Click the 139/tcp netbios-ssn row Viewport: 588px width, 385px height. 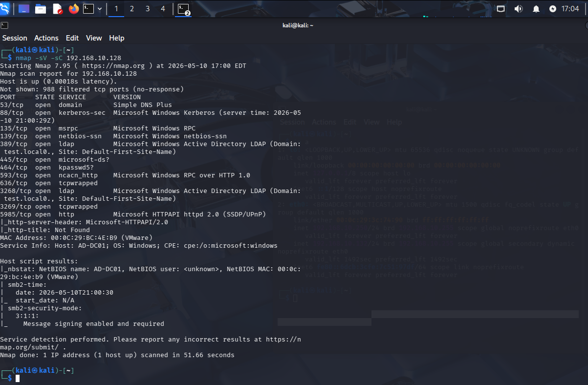coord(113,136)
